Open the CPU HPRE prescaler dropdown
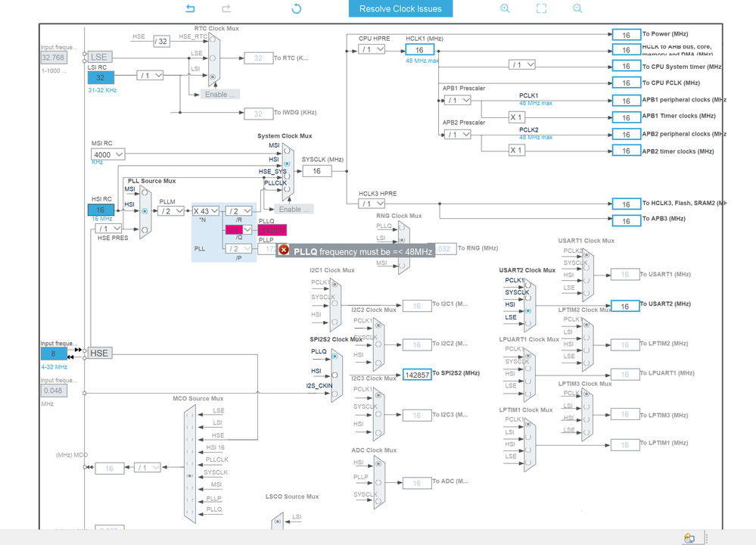The height and width of the screenshot is (545, 756). (372, 49)
